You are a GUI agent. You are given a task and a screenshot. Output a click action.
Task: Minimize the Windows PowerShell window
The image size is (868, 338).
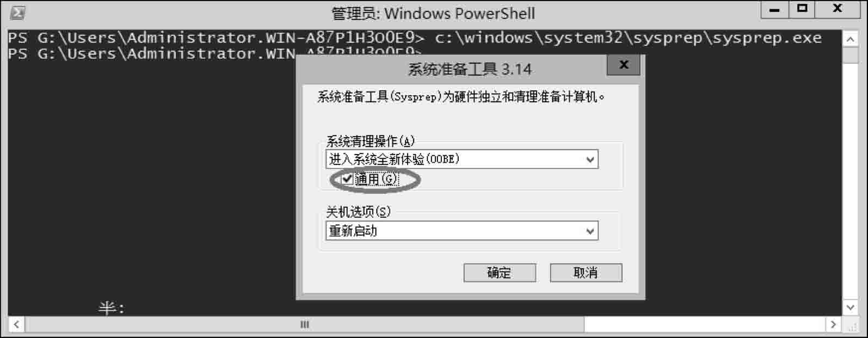pyautogui.click(x=774, y=9)
